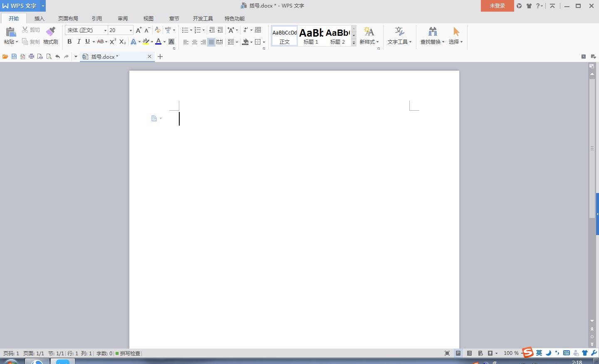599x364 pixels.
Task: Click the distributed alignment icon
Action: point(220,42)
